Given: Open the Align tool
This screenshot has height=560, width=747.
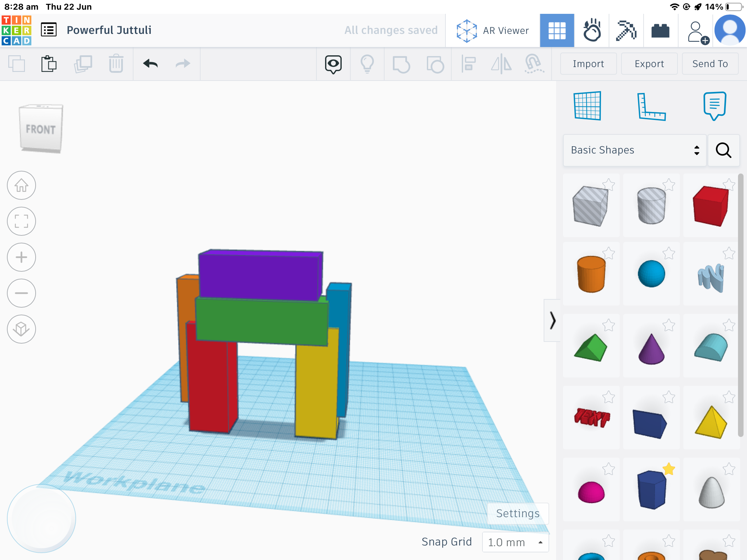Looking at the screenshot, I should click(469, 64).
